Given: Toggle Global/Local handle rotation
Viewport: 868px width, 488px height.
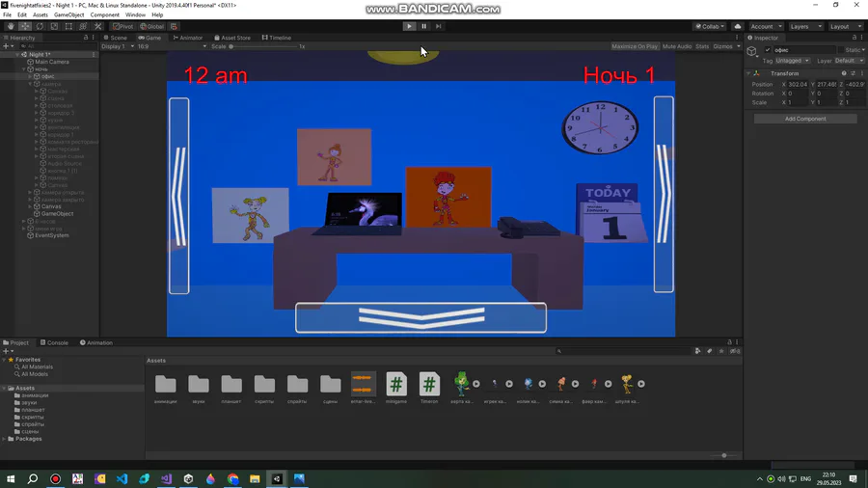Looking at the screenshot, I should click(151, 26).
